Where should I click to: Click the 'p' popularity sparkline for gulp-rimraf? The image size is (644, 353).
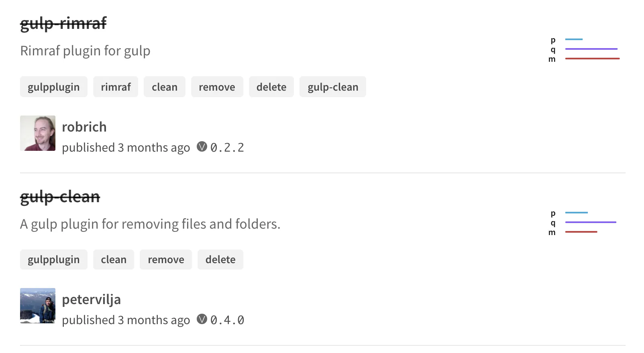click(x=573, y=39)
